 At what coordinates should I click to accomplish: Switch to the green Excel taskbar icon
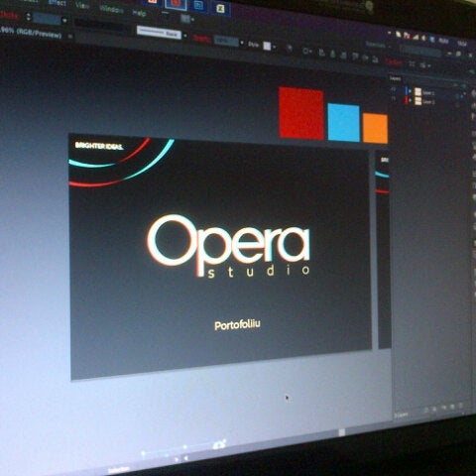pos(220,8)
